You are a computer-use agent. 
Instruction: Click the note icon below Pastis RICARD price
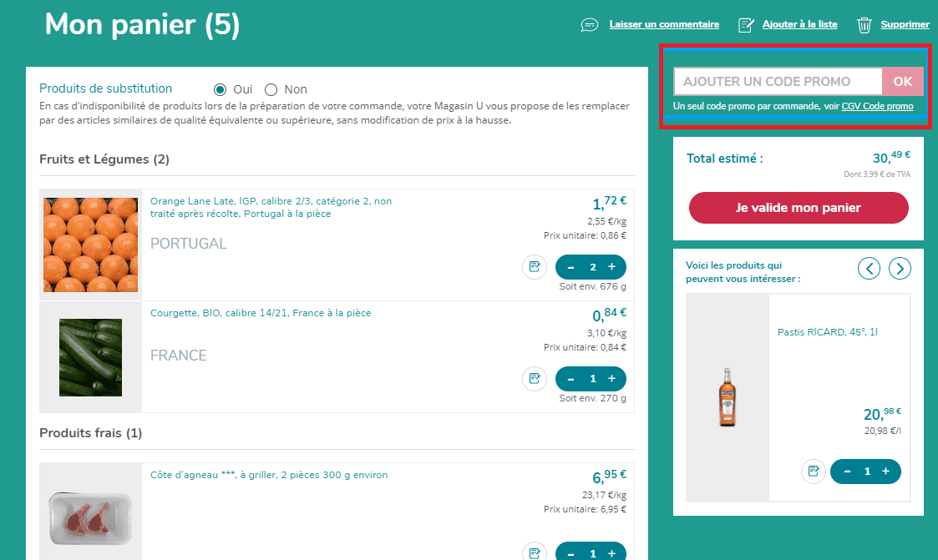pyautogui.click(x=814, y=472)
